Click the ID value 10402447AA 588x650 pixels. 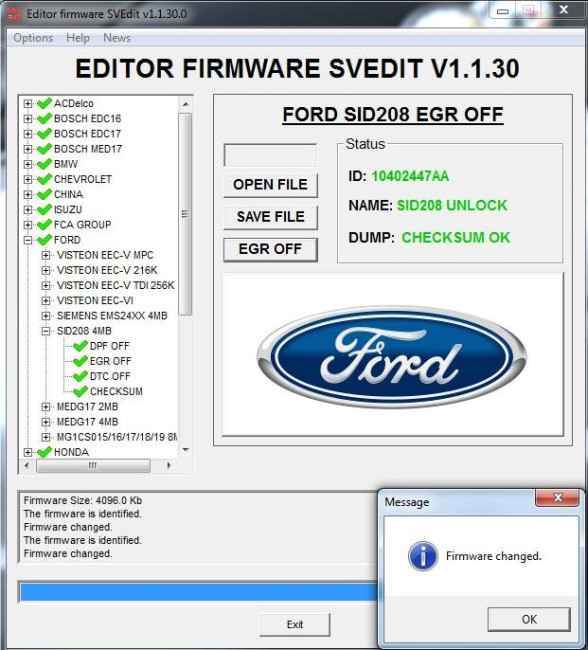410,176
